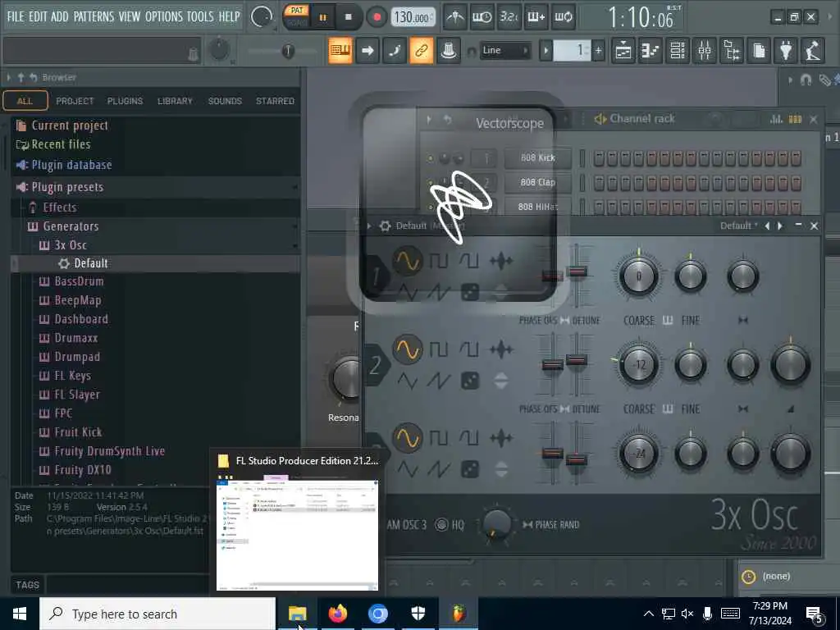
Task: Open the PATTERNS menu
Action: [x=94, y=16]
